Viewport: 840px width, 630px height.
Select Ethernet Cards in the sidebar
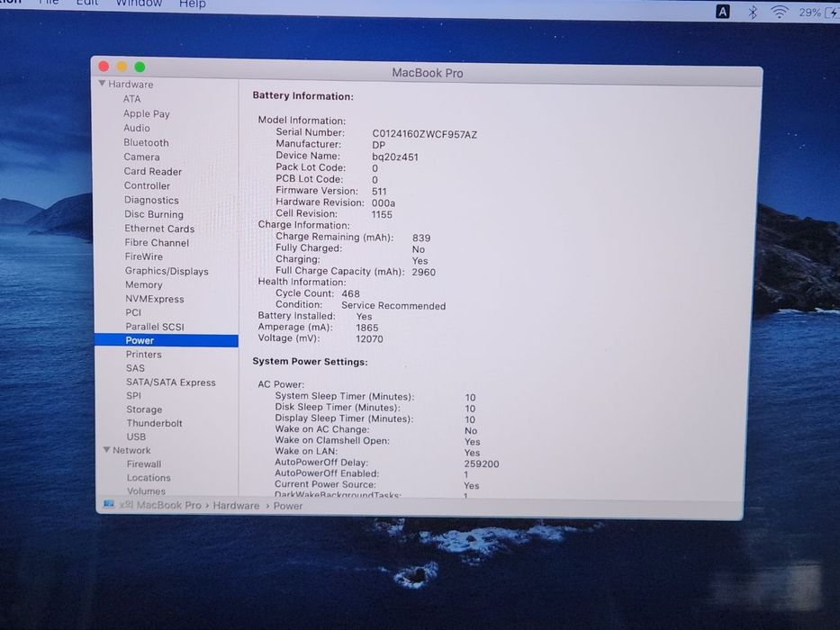(x=159, y=229)
